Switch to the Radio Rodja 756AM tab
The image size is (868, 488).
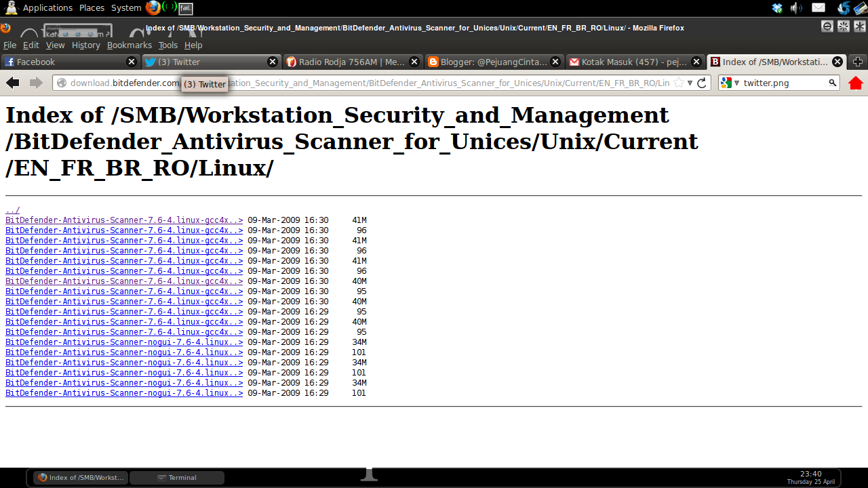coord(353,62)
